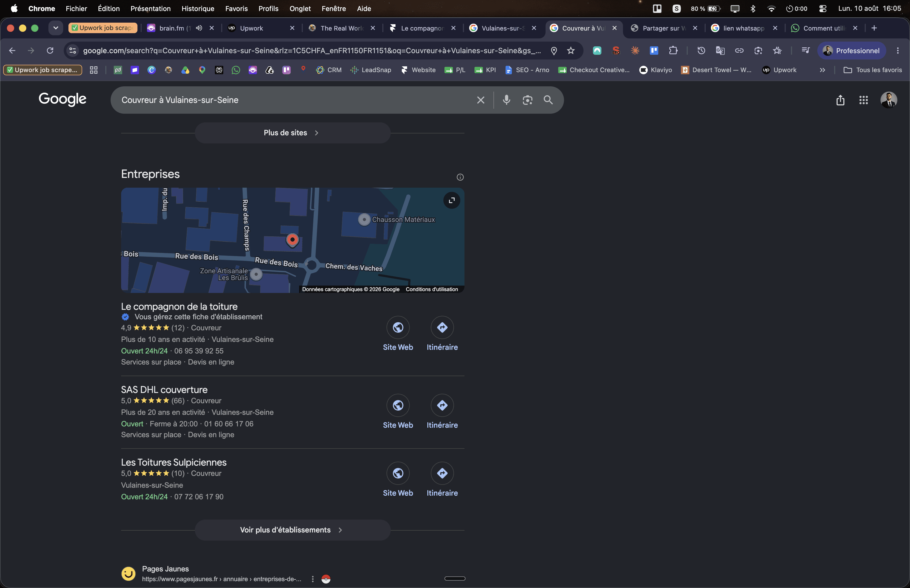Viewport: 910px width, 588px height.
Task: Open Les Toitures Sulpiciennes listing
Action: 174,462
